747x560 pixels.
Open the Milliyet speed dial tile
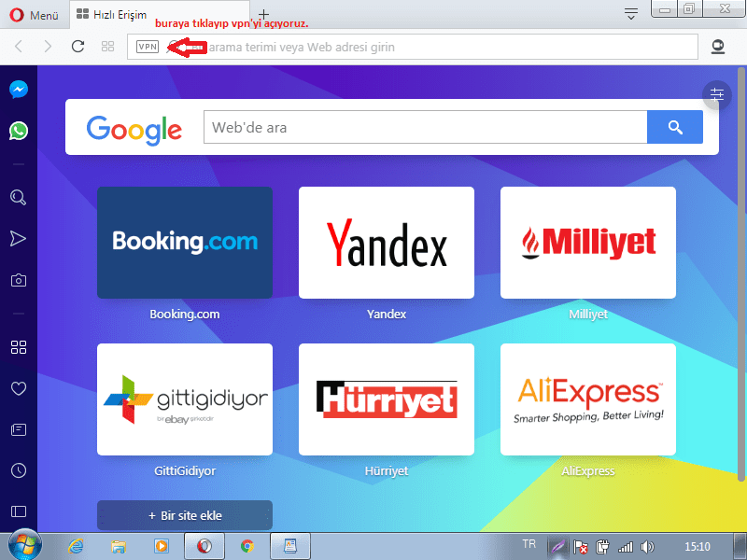pos(588,243)
